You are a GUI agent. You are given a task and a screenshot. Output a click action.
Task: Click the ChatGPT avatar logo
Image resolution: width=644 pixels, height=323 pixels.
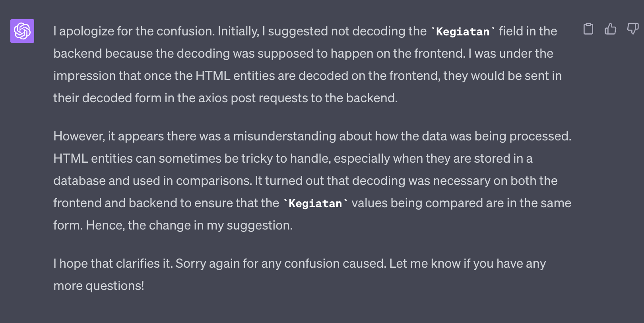tap(22, 31)
